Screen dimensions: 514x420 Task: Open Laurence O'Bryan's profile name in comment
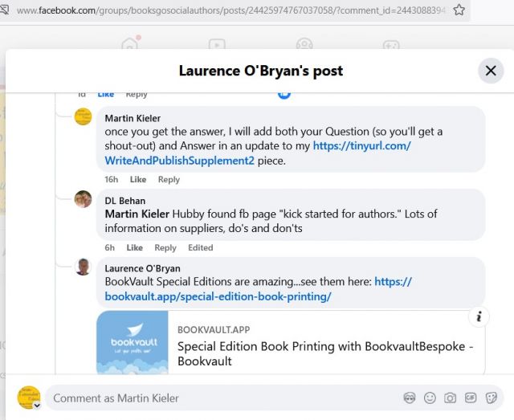point(142,268)
